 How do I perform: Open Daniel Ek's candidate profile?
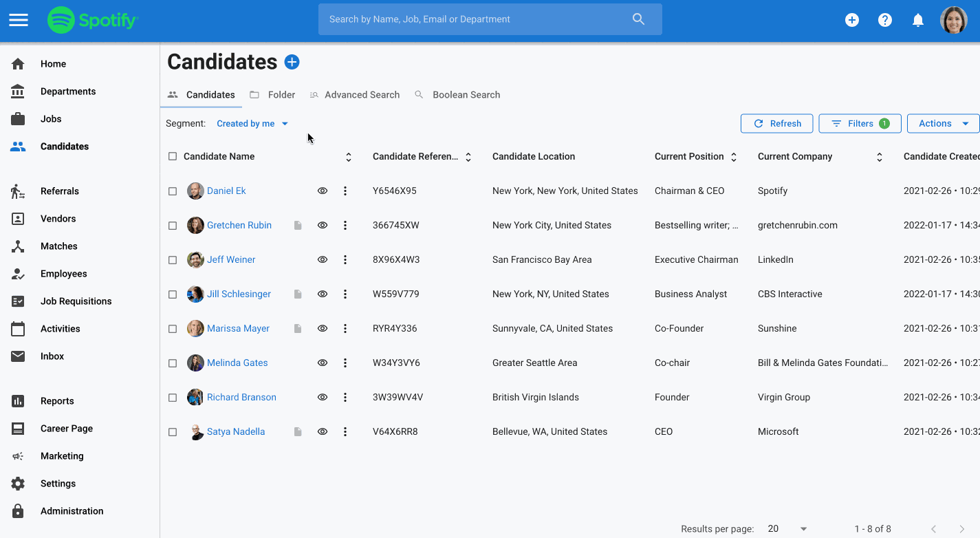(x=226, y=191)
